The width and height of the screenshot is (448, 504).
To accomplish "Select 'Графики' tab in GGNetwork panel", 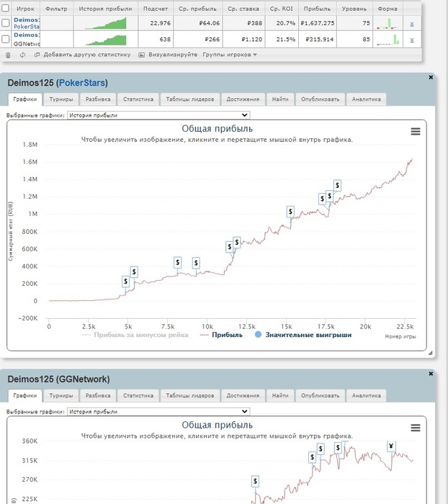I will click(25, 396).
